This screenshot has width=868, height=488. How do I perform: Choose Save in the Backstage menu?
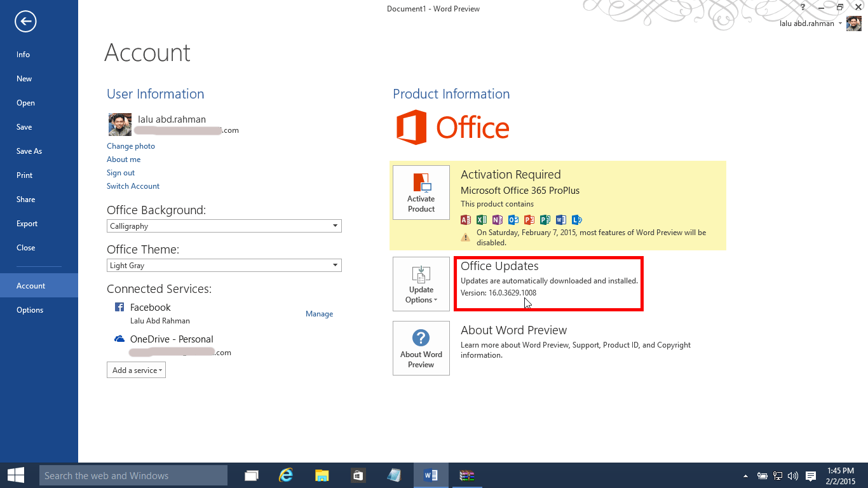(39, 127)
